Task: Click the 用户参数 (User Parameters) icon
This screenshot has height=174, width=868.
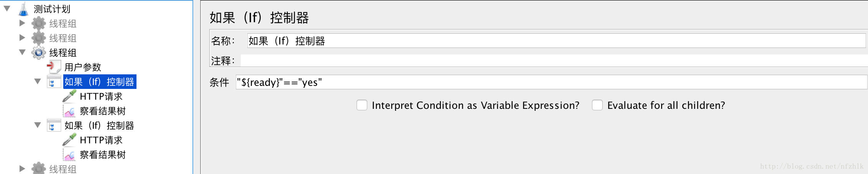Action: (54, 67)
